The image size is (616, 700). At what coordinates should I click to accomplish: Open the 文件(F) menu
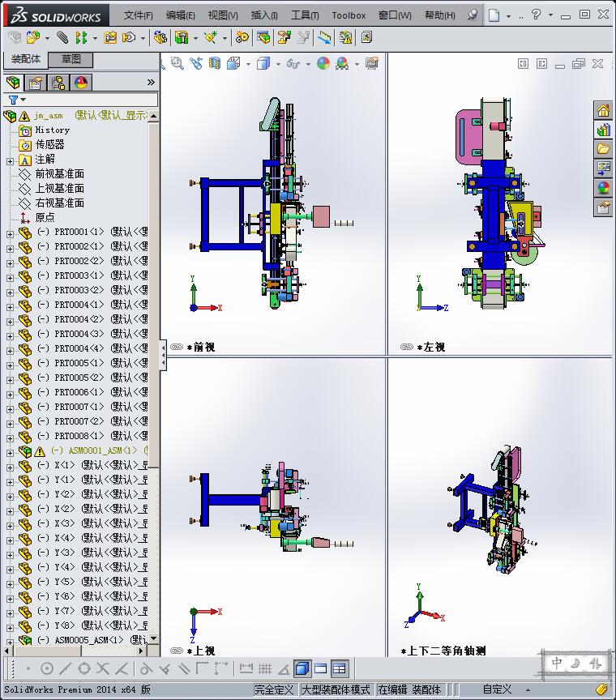coord(138,15)
